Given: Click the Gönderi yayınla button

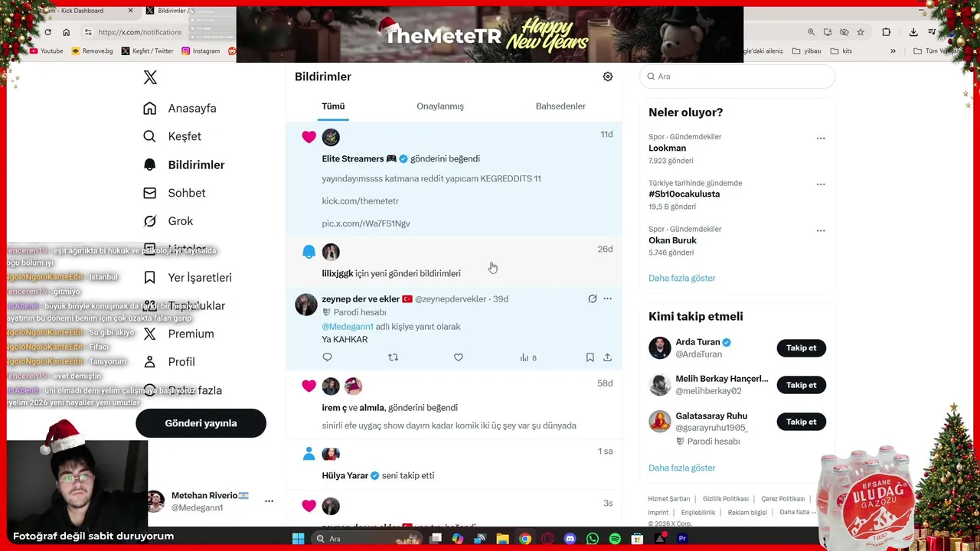Looking at the screenshot, I should 201,423.
